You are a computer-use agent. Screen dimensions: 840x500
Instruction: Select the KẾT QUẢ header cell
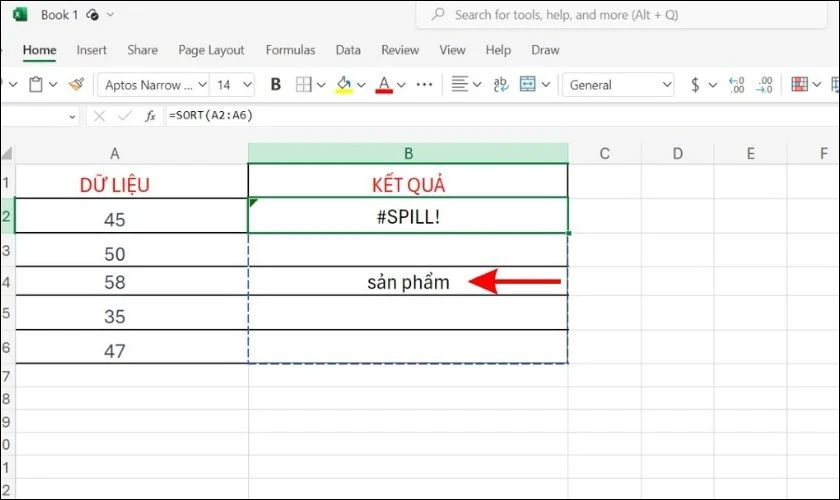click(x=408, y=181)
